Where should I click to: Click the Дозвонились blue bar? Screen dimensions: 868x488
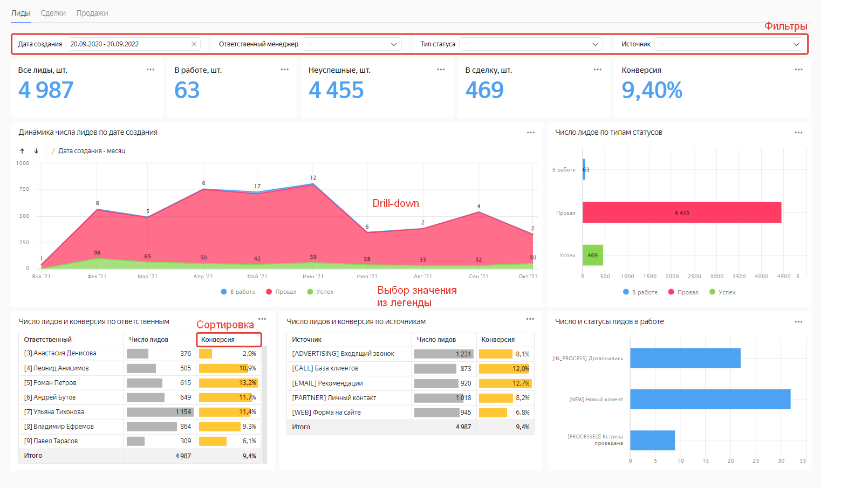click(x=685, y=358)
